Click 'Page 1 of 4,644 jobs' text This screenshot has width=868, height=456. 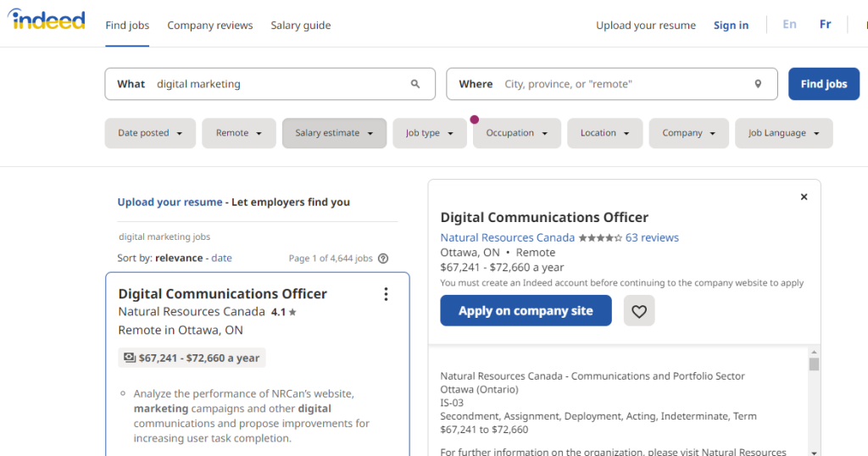point(331,259)
